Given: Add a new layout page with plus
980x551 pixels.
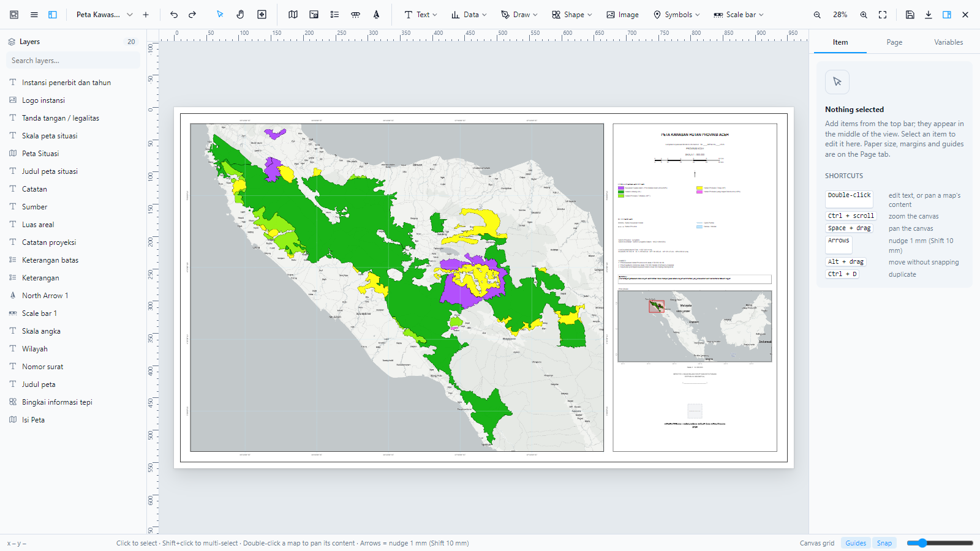Looking at the screenshot, I should coord(146,15).
